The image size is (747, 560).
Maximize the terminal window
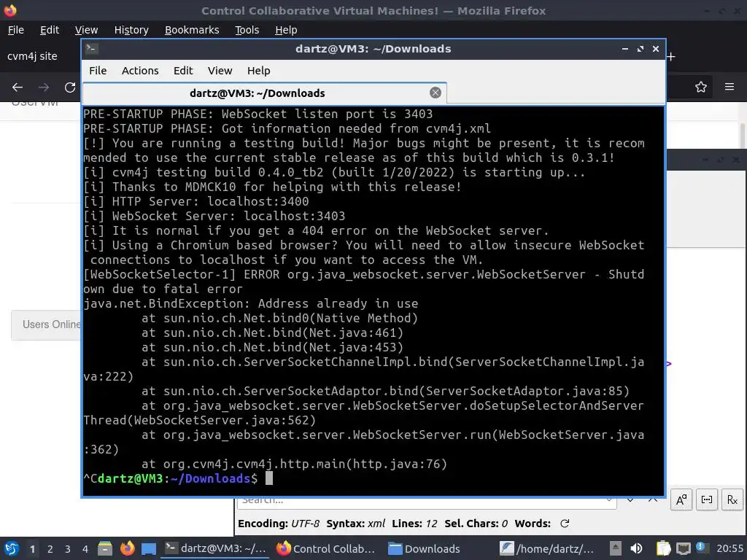click(640, 49)
